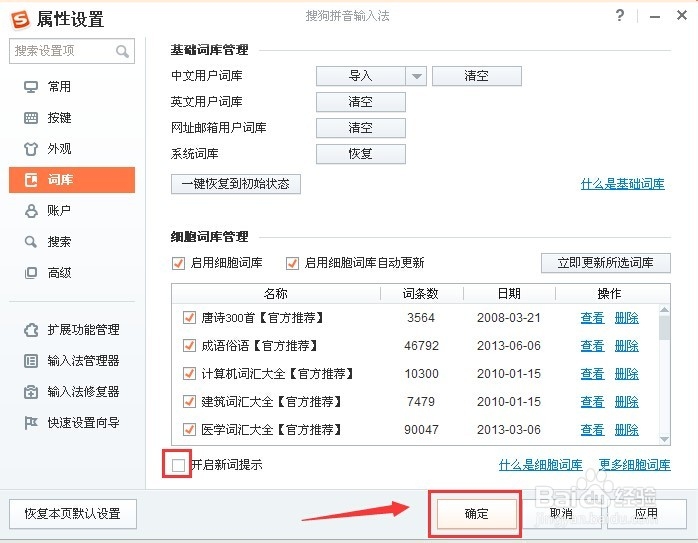Viewport: 698px width, 543px height.
Task: Click 删除 for 建筑词汇大全
Action: point(626,401)
